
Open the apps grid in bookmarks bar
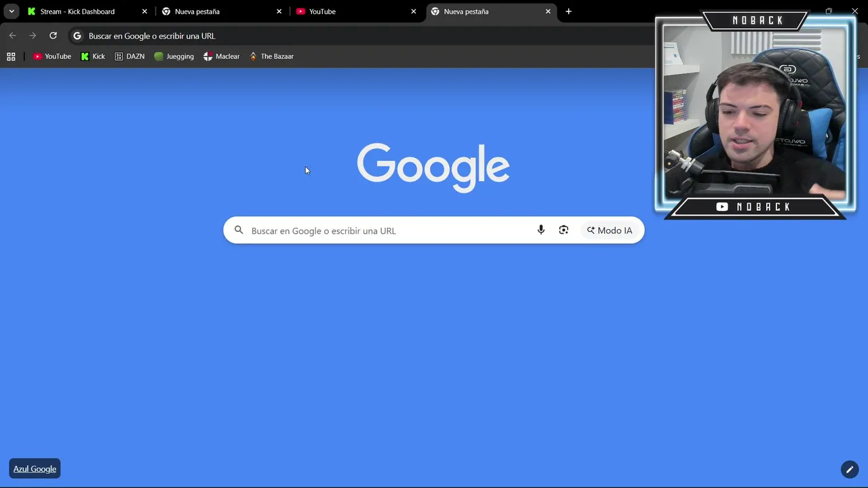click(x=11, y=56)
